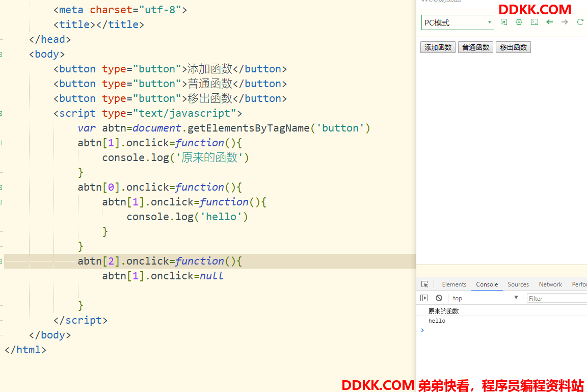The width and height of the screenshot is (587, 392).
Task: Open the Network tab
Action: [x=550, y=284]
